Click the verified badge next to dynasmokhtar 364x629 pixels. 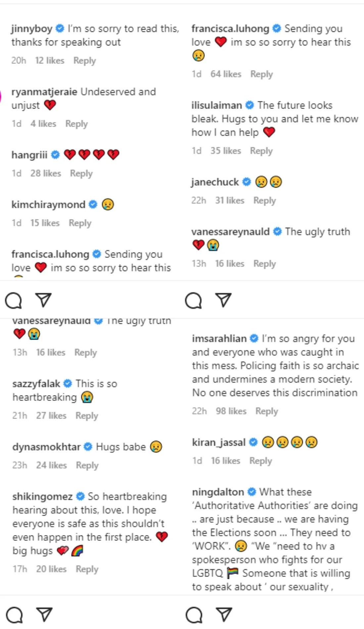point(88,447)
